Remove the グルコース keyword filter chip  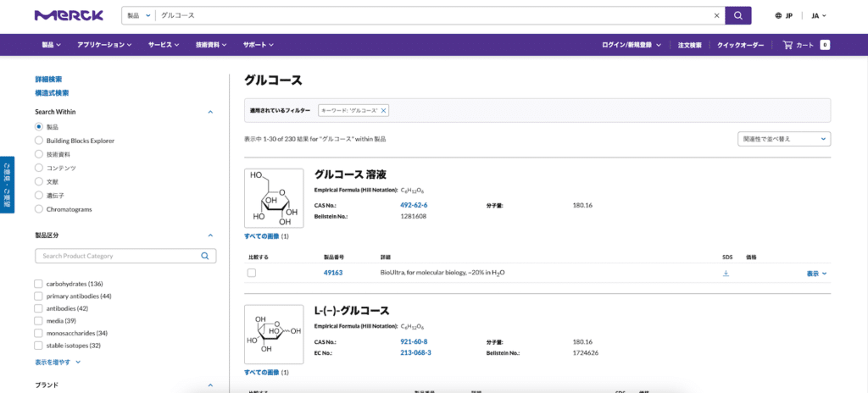(x=383, y=110)
